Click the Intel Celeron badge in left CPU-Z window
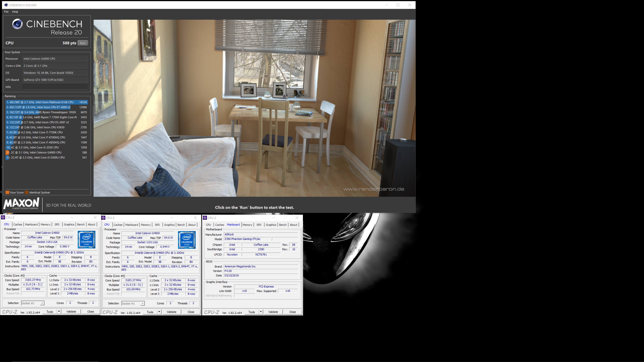This screenshot has height=362, width=644. click(87, 240)
